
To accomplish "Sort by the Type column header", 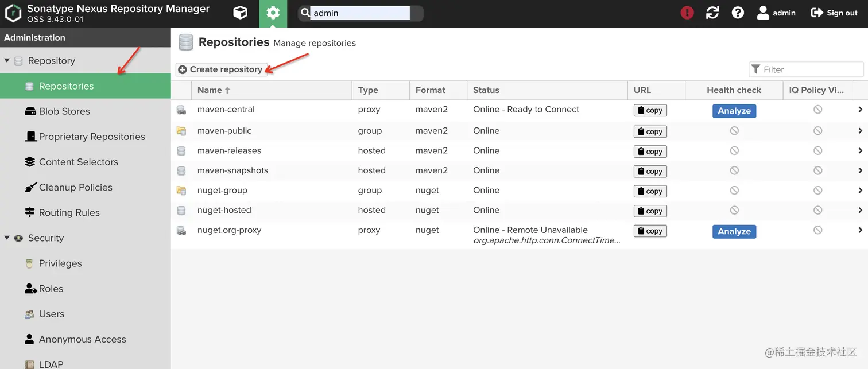I will coord(381,90).
